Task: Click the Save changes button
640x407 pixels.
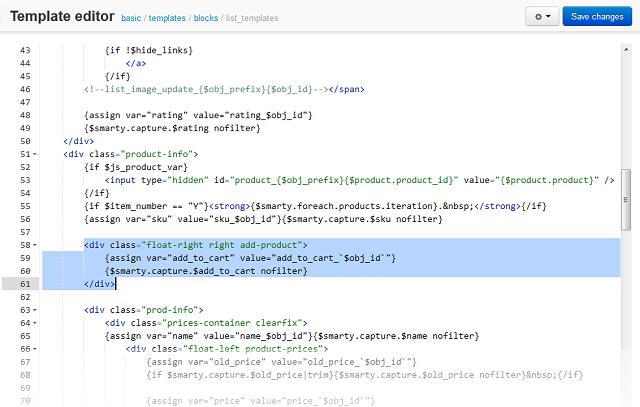Action: click(597, 16)
